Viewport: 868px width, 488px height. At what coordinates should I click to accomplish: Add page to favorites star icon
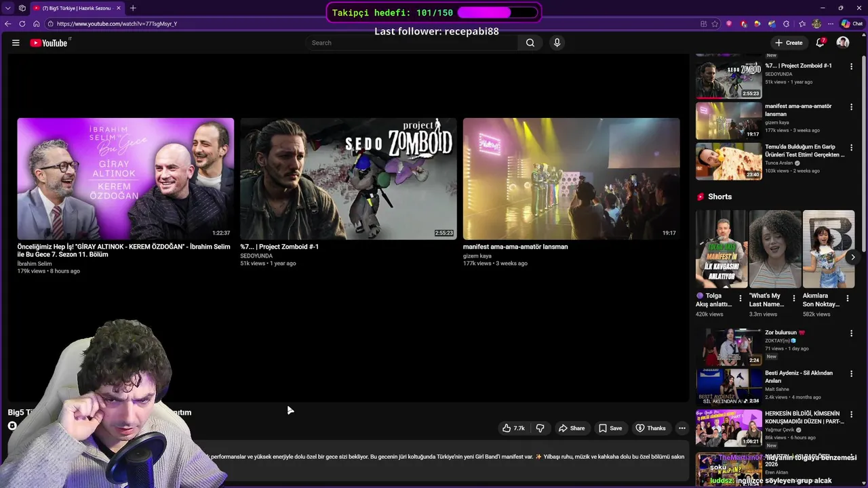click(x=715, y=24)
